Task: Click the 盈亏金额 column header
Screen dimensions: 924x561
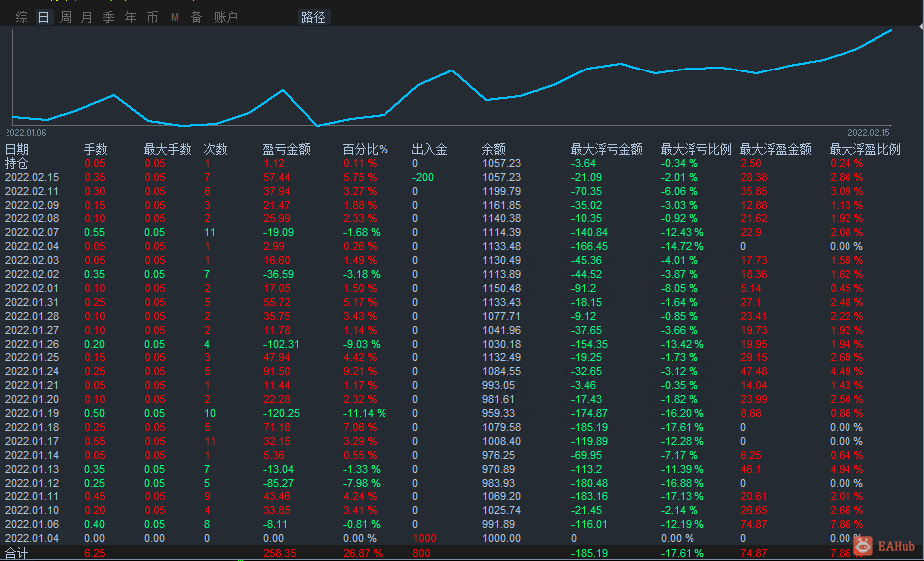Action: pos(286,149)
